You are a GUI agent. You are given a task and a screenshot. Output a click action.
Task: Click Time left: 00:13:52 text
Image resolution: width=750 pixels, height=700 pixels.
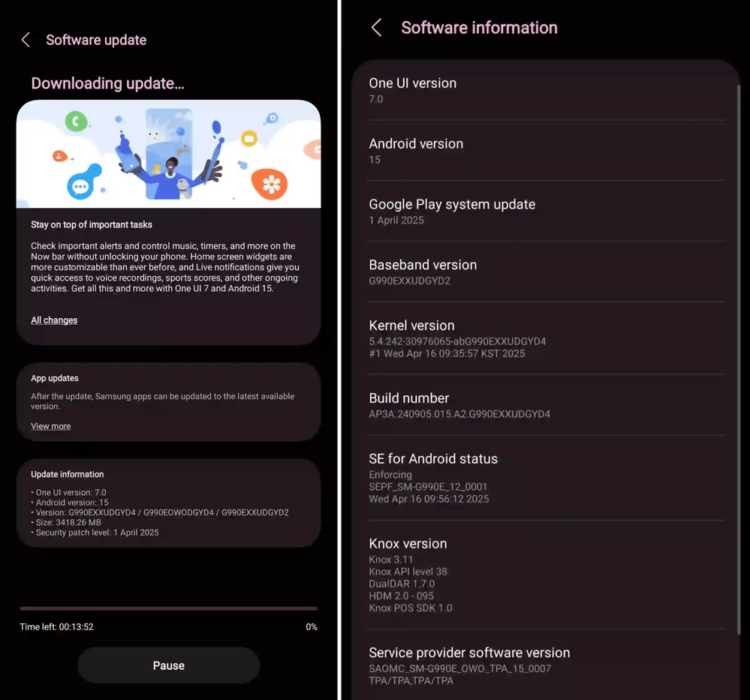click(56, 626)
